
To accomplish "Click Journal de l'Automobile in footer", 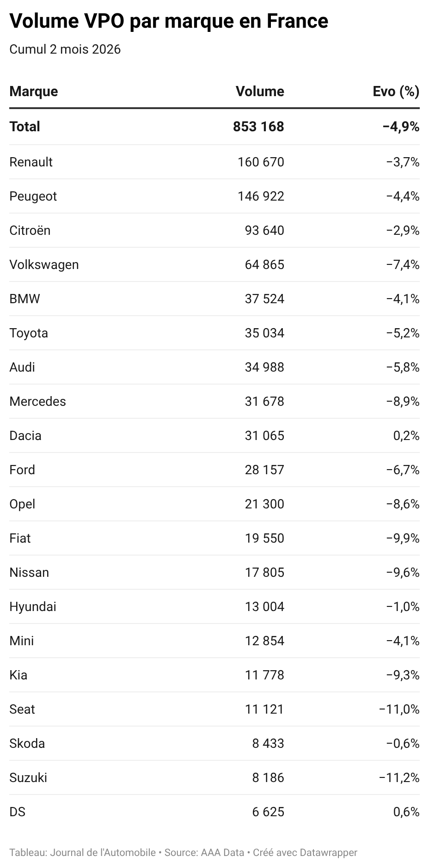I will 103,852.
